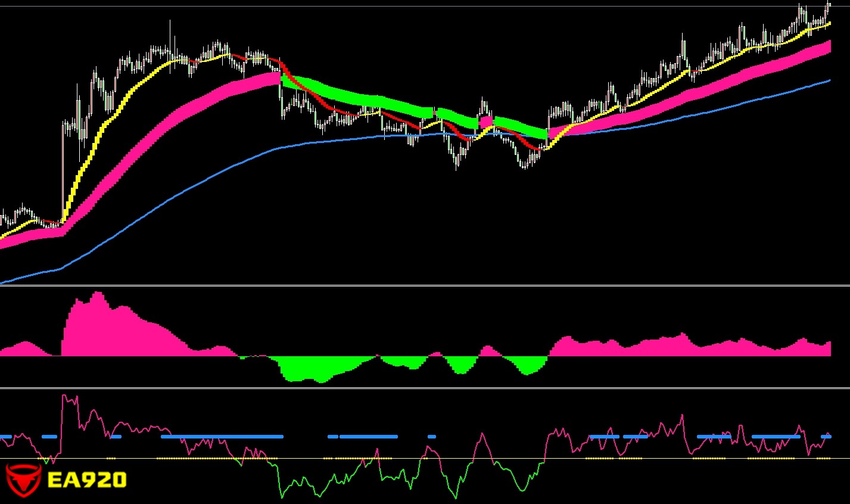The image size is (850, 504).
Task: Click where the green band turns pink on the right
Action: [548, 132]
